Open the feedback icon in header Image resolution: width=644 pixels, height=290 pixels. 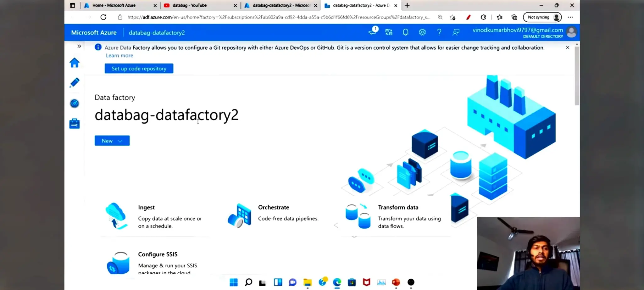[456, 32]
